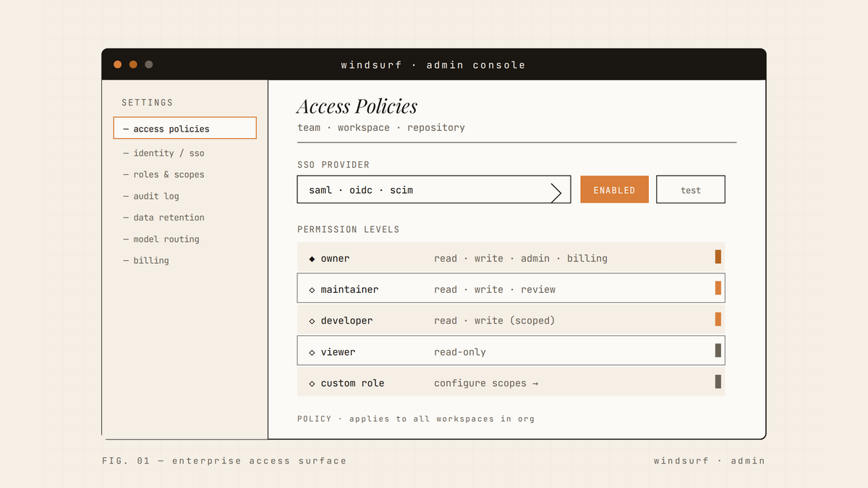Click the gray swatch on custom role row
This screenshot has height=488, width=868.
tap(718, 381)
